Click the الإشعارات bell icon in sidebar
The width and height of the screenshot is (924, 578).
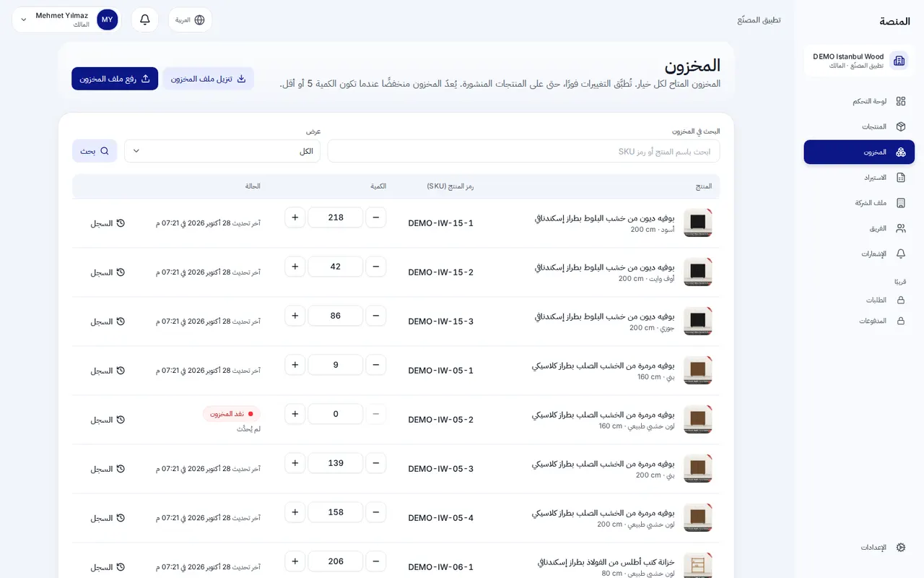tap(900, 254)
